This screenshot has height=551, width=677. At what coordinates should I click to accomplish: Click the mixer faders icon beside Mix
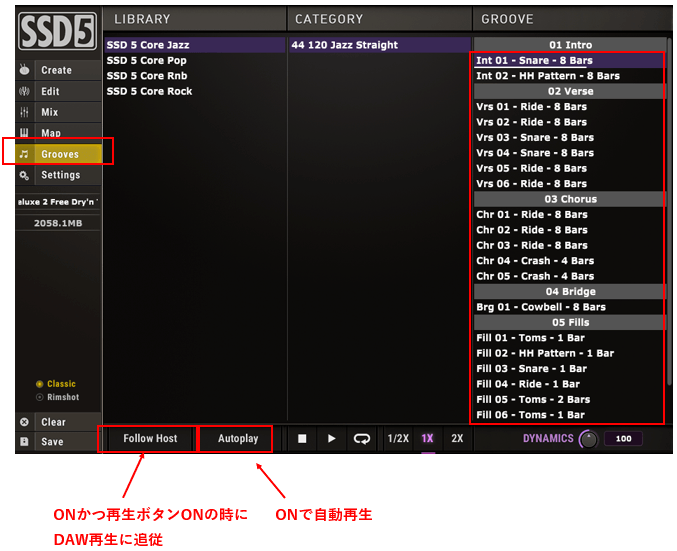coord(25,112)
